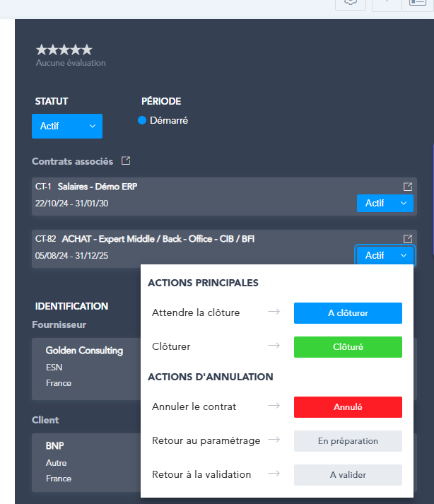
Task: Expand the main Statut Actif dropdown
Action: (67, 127)
